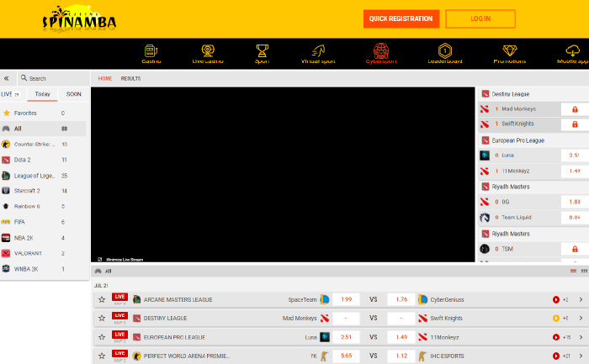The width and height of the screenshot is (589, 364).
Task: Select WNBA 2K in the sidebar
Action: tap(43, 269)
